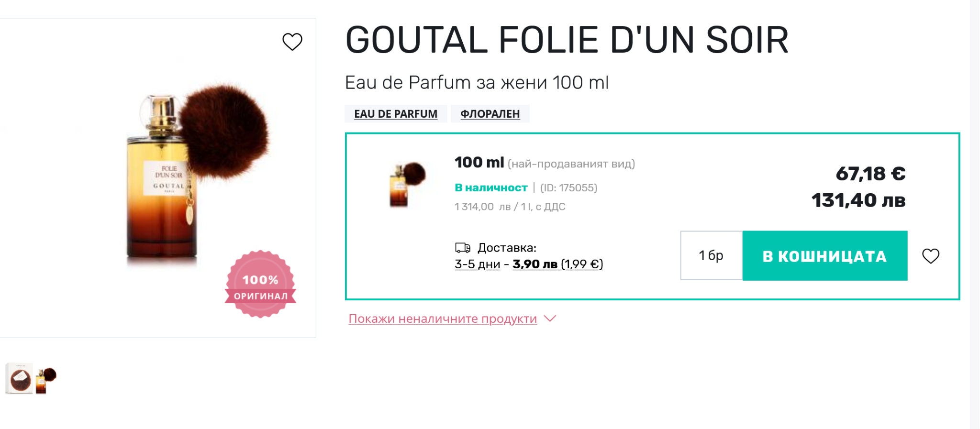The image size is (980, 429).
Task: Open the EAU DE PARFUM category tag
Action: (396, 114)
